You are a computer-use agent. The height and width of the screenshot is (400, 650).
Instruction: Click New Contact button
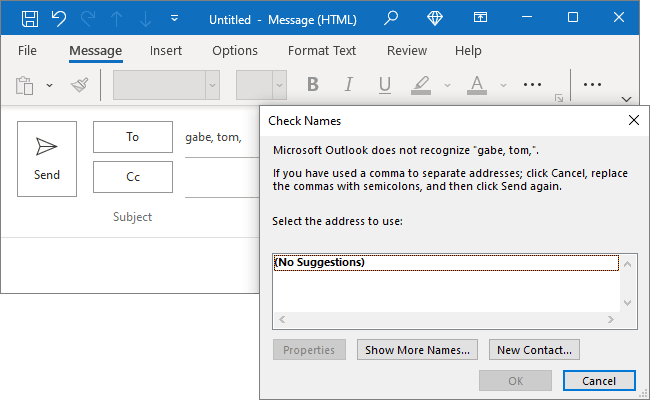point(534,350)
